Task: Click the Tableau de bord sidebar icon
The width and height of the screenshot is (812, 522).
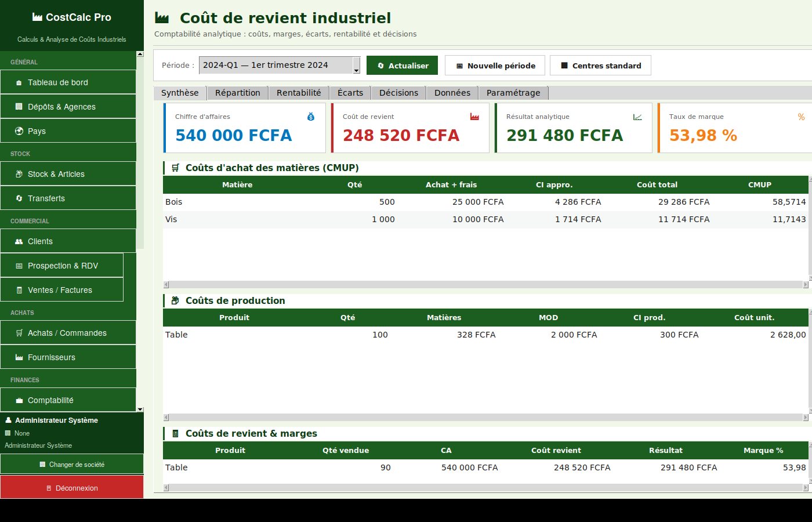Action: coord(19,82)
